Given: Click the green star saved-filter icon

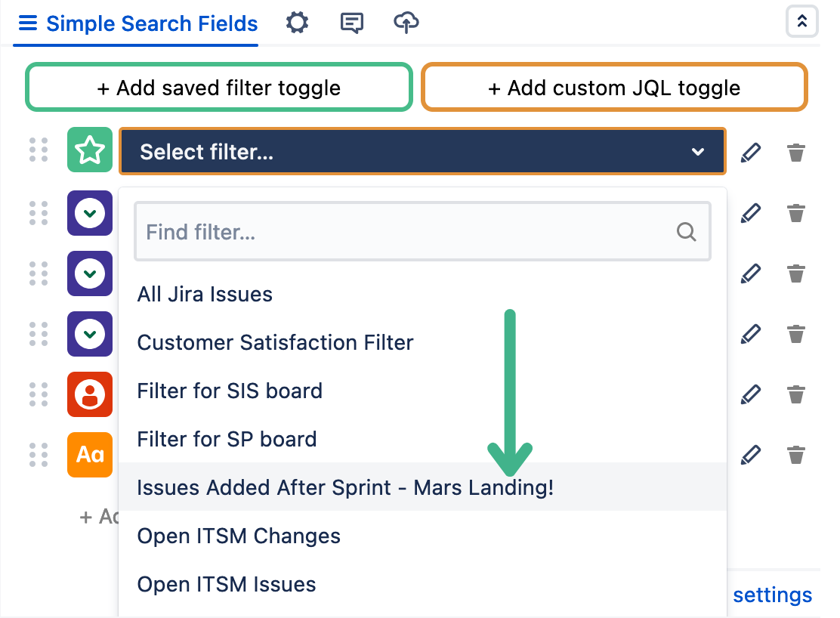Looking at the screenshot, I should tap(90, 150).
